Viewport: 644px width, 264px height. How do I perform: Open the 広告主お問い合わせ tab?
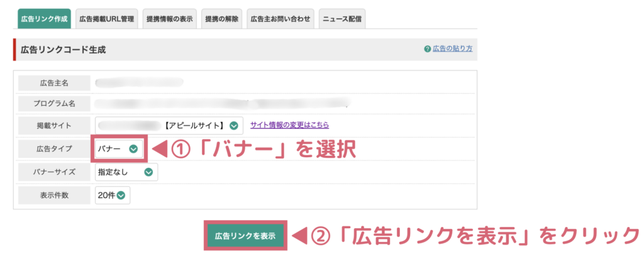(280, 19)
